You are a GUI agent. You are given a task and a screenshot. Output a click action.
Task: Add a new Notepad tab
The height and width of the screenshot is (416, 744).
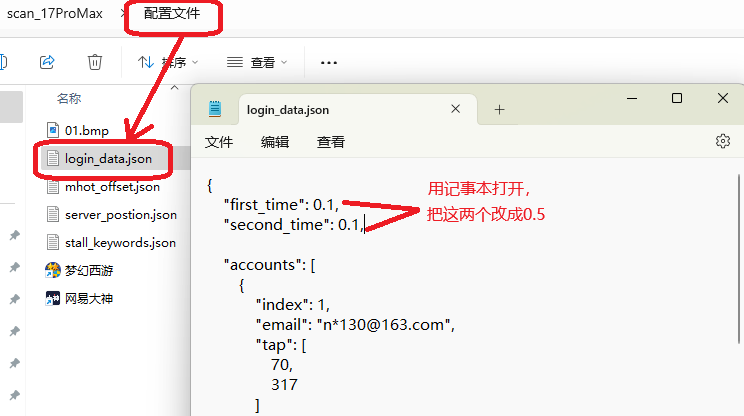[x=500, y=109]
